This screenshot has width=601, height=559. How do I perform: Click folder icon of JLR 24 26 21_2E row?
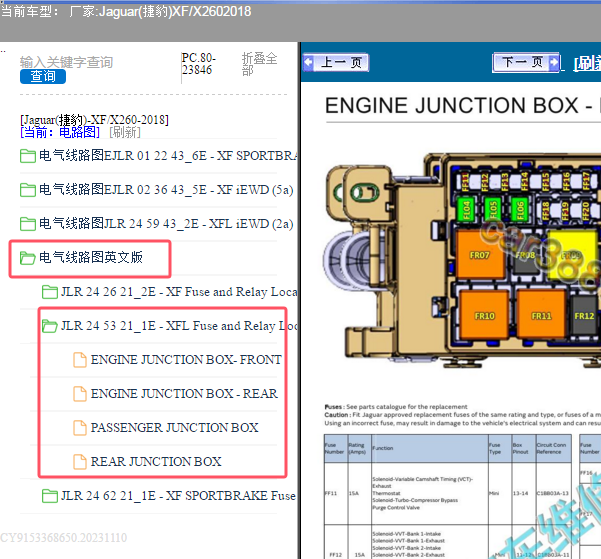point(50,292)
